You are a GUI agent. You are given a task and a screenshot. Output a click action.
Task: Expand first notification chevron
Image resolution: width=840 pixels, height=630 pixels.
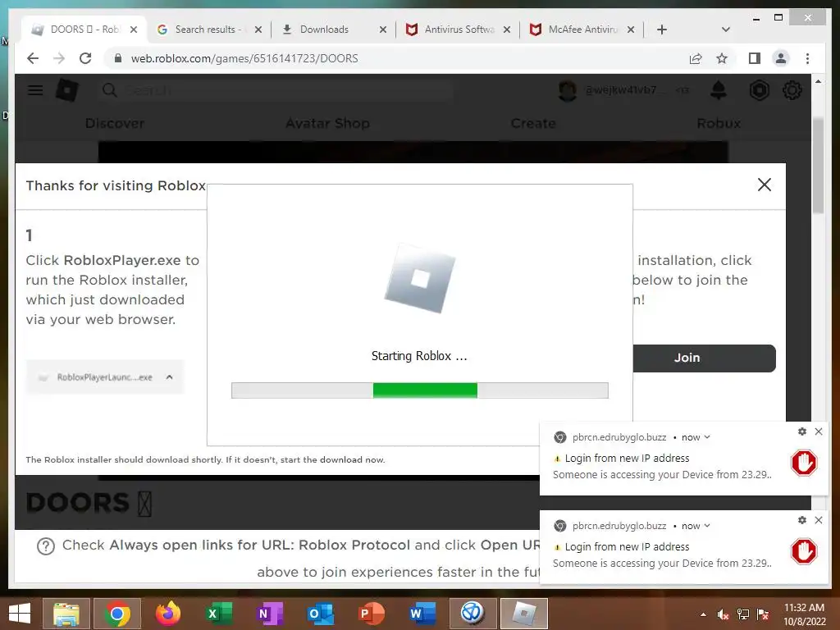tap(707, 437)
